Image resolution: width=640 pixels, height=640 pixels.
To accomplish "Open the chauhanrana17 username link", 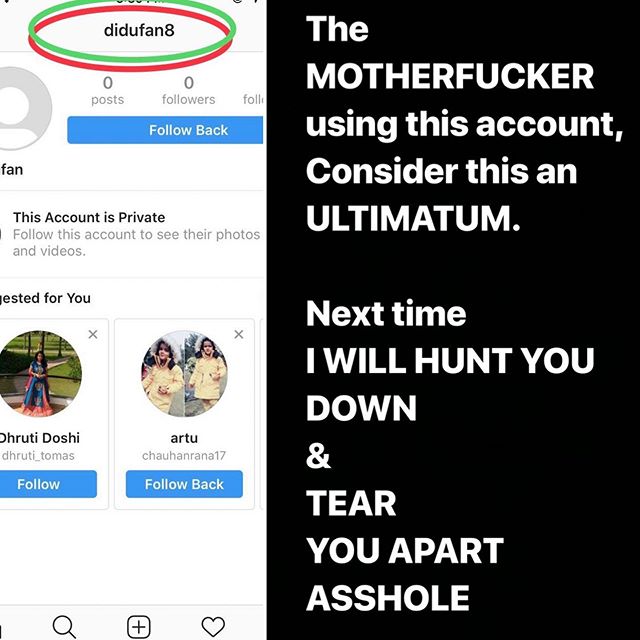I will (184, 456).
